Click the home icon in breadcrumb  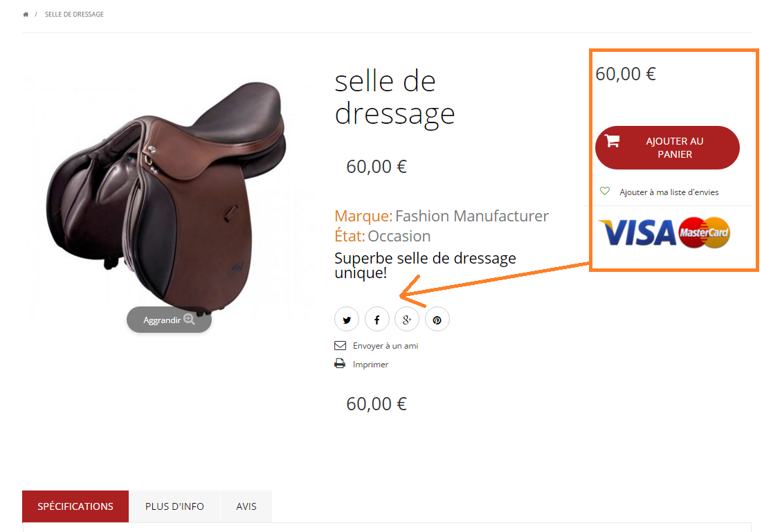(x=26, y=15)
